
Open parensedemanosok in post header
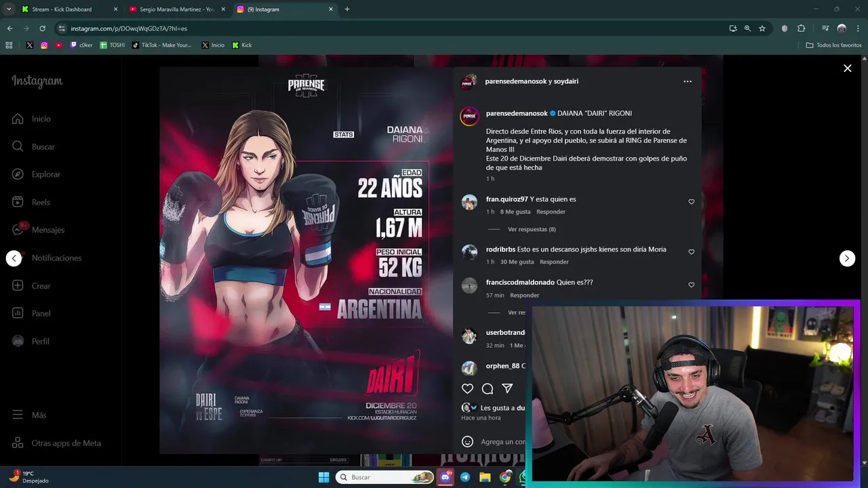pos(515,81)
